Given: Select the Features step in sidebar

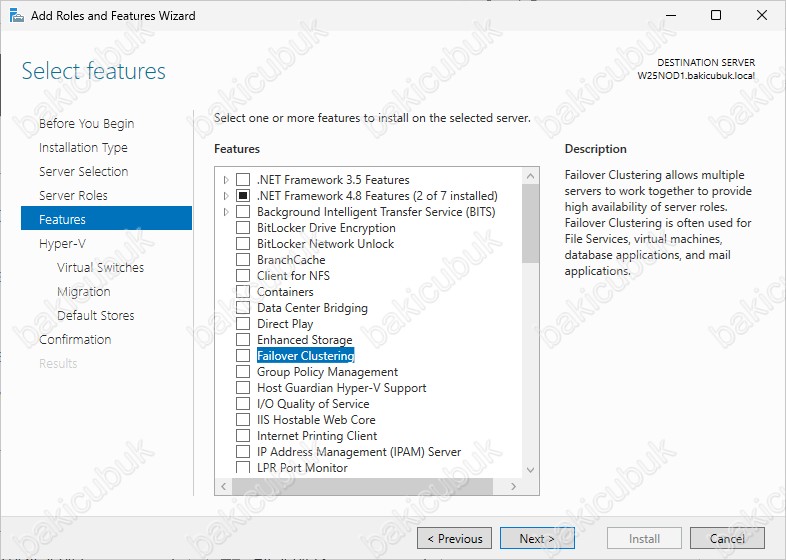Looking at the screenshot, I should point(106,219).
